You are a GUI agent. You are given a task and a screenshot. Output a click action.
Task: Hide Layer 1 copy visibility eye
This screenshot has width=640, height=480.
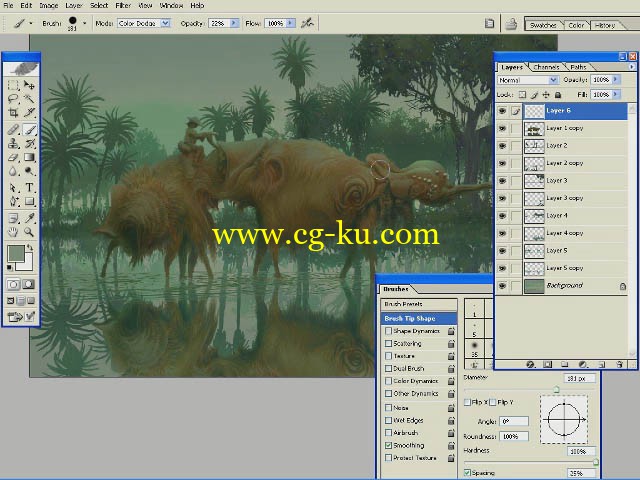tap(502, 128)
